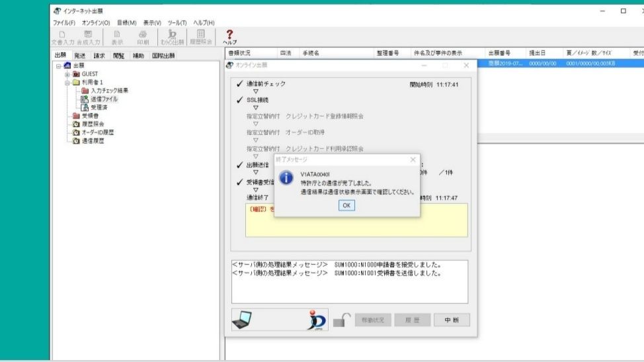The width and height of the screenshot is (644, 362).
Task: Close the 終了メッセージ dialog with X
Action: click(413, 160)
